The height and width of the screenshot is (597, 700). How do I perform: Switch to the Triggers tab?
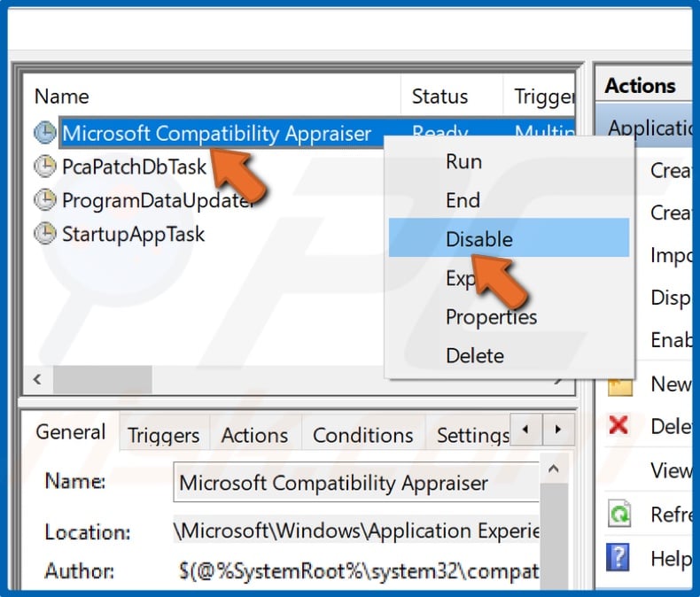[163, 435]
